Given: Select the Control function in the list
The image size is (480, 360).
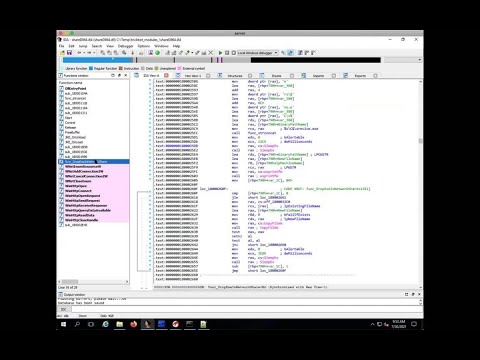Looking at the screenshot, I should [x=70, y=123].
